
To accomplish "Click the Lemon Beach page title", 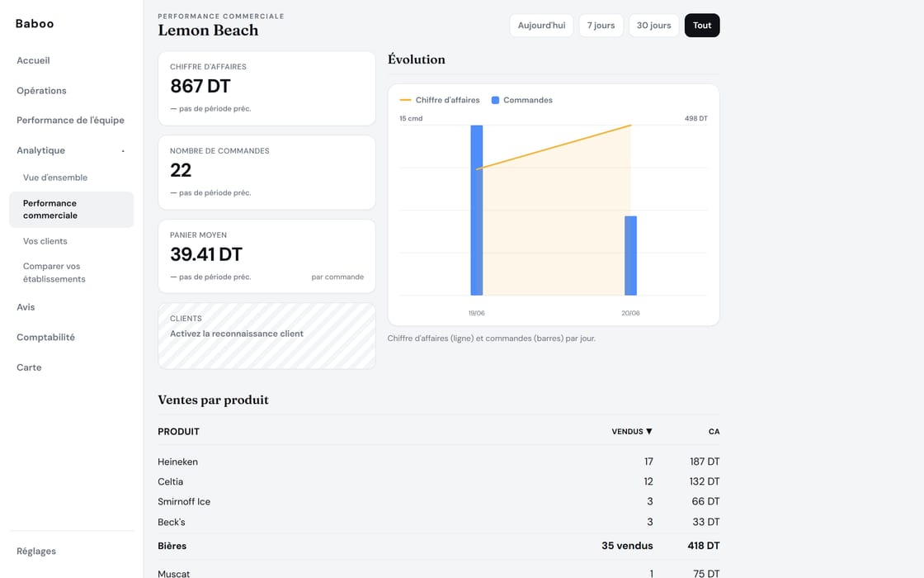I will pos(208,30).
